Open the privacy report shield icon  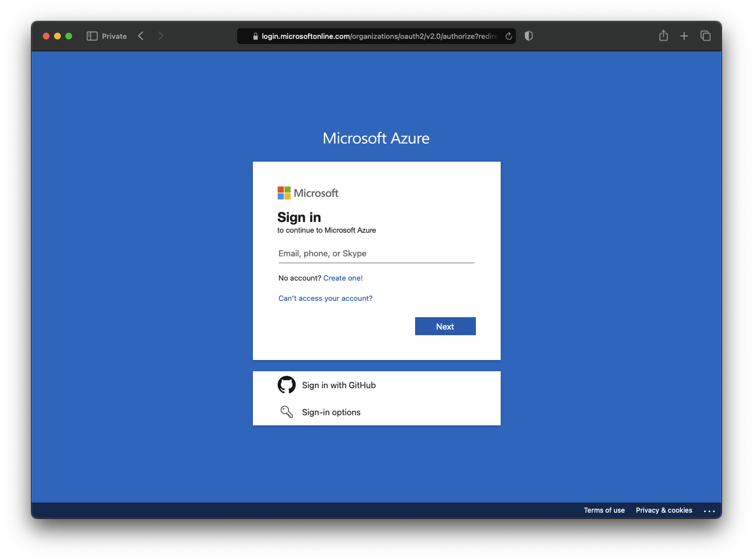(x=529, y=36)
